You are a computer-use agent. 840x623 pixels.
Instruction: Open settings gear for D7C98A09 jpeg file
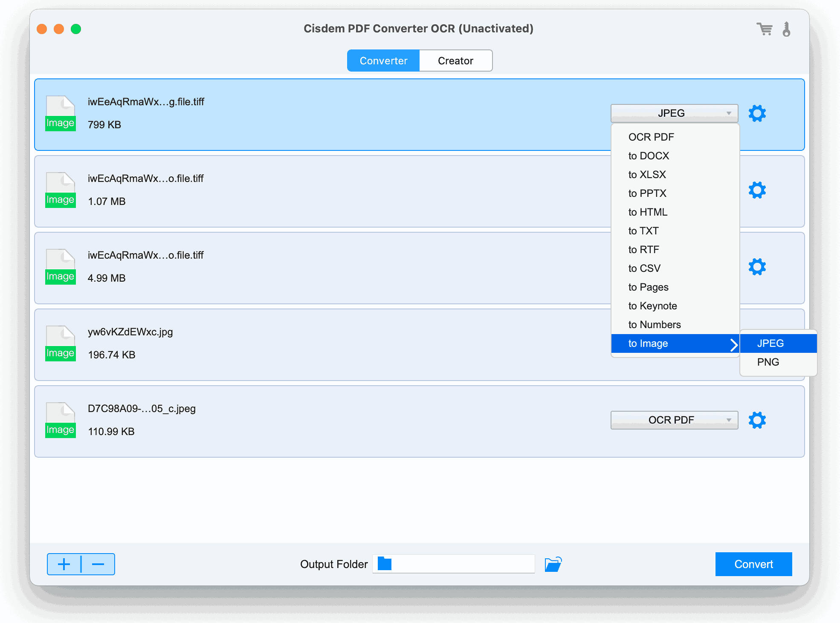757,420
